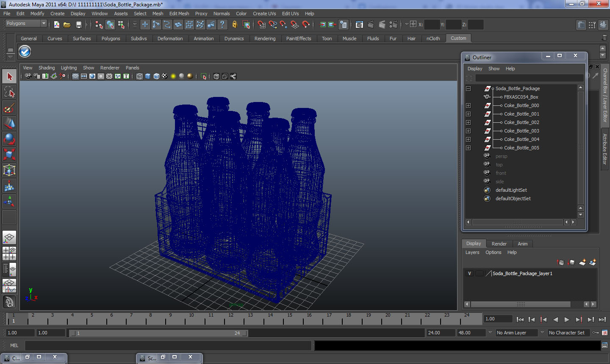The height and width of the screenshot is (364, 610).
Task: Choose the Paint Selection tool
Action: click(x=9, y=108)
